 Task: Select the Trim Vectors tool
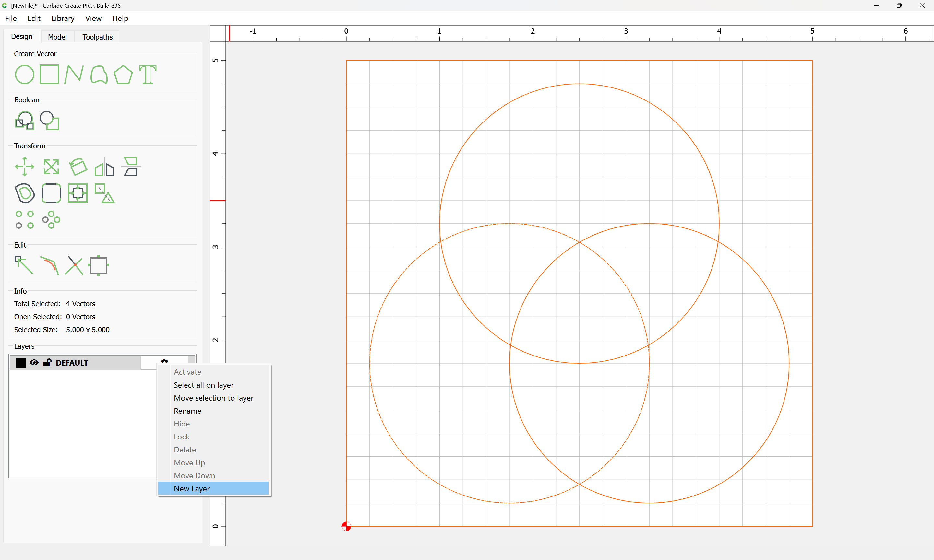click(74, 265)
